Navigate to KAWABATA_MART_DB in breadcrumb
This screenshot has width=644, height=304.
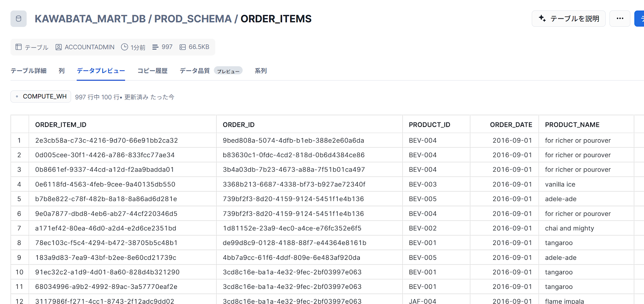coord(90,19)
